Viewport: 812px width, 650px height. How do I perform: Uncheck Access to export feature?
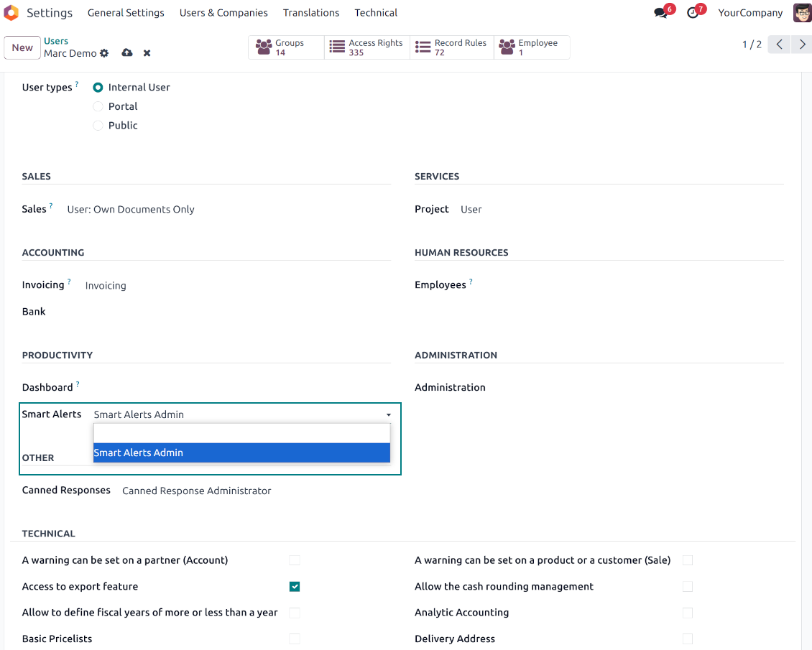[x=295, y=587]
